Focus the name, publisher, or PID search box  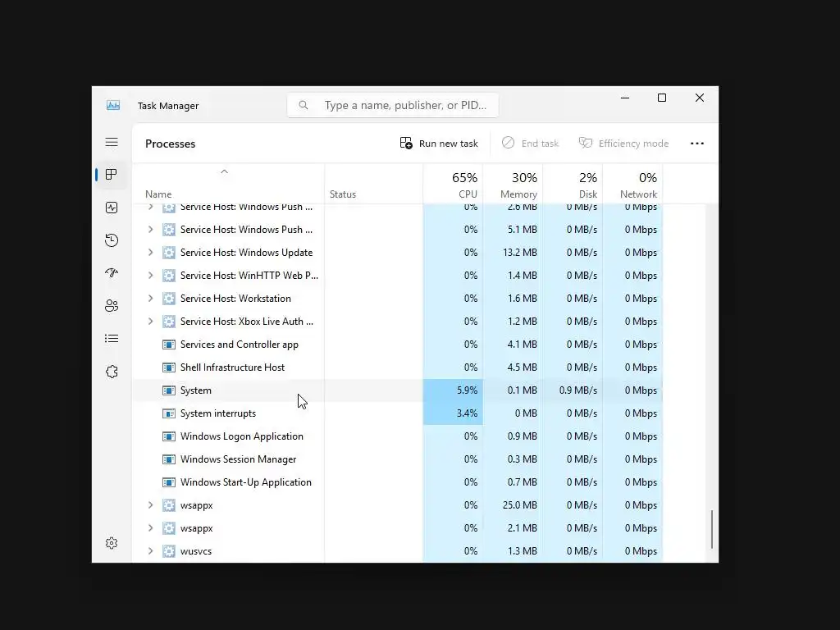[393, 105]
